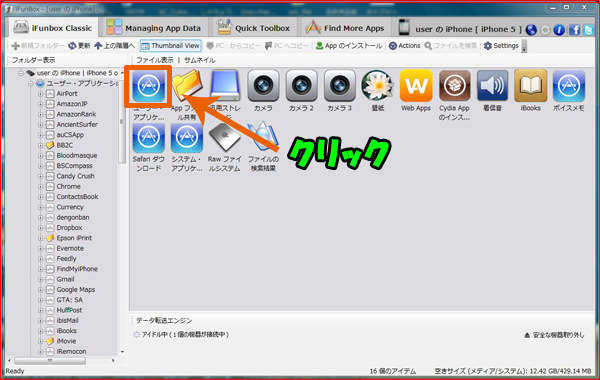Click the folder tree vertical scrollbar
600x380 pixels.
tap(122, 122)
